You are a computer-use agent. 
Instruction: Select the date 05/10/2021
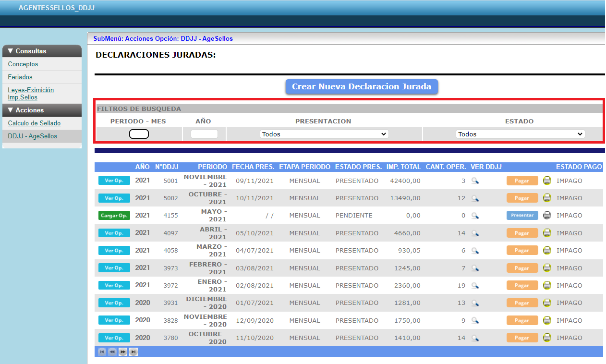pyautogui.click(x=255, y=233)
